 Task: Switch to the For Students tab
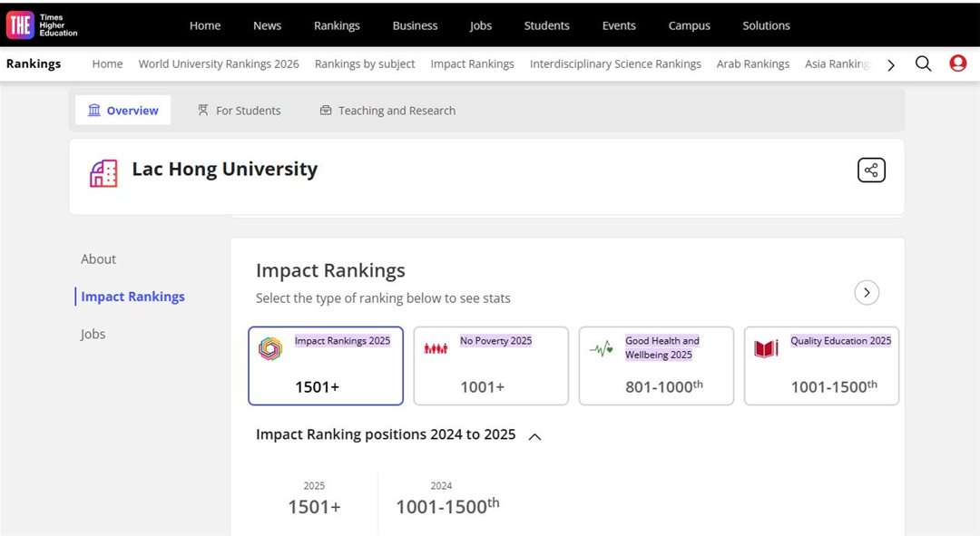point(240,110)
